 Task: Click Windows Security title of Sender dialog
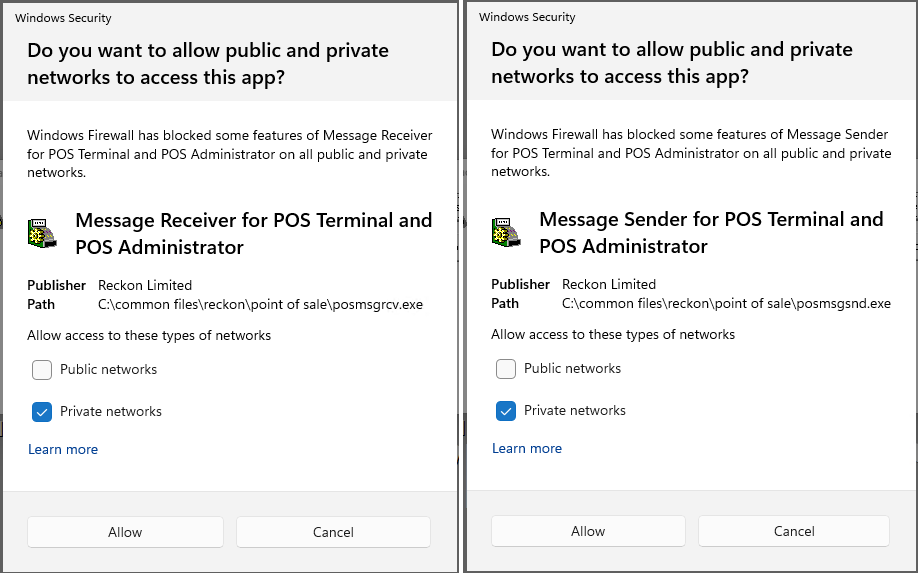point(527,17)
